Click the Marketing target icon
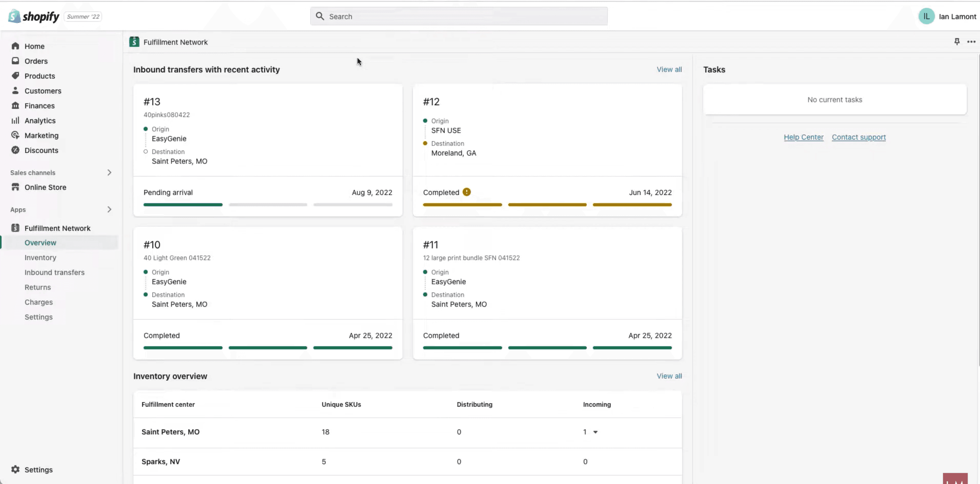Screen dimensions: 980x484 pyautogui.click(x=15, y=135)
